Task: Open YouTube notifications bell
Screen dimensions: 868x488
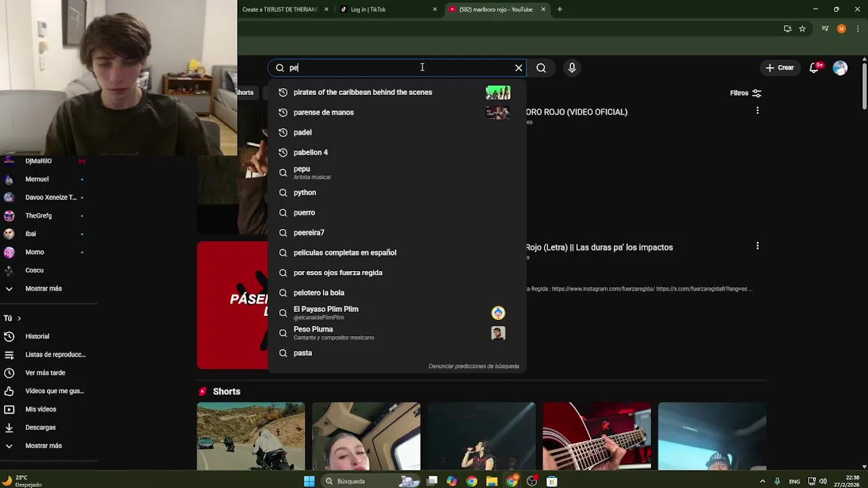Action: (814, 68)
